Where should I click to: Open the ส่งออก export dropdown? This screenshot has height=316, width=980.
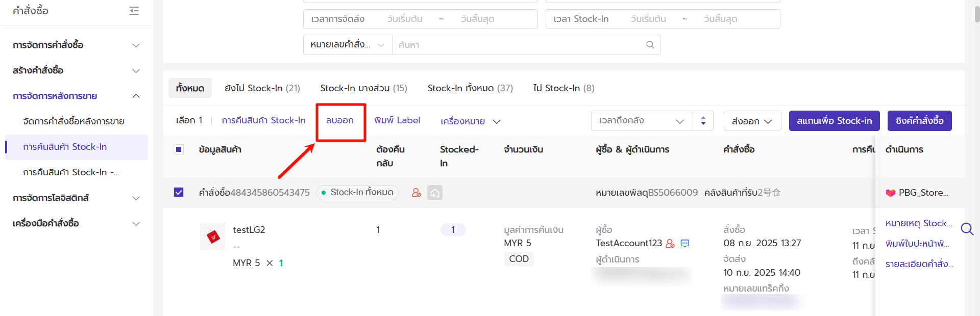(x=752, y=121)
